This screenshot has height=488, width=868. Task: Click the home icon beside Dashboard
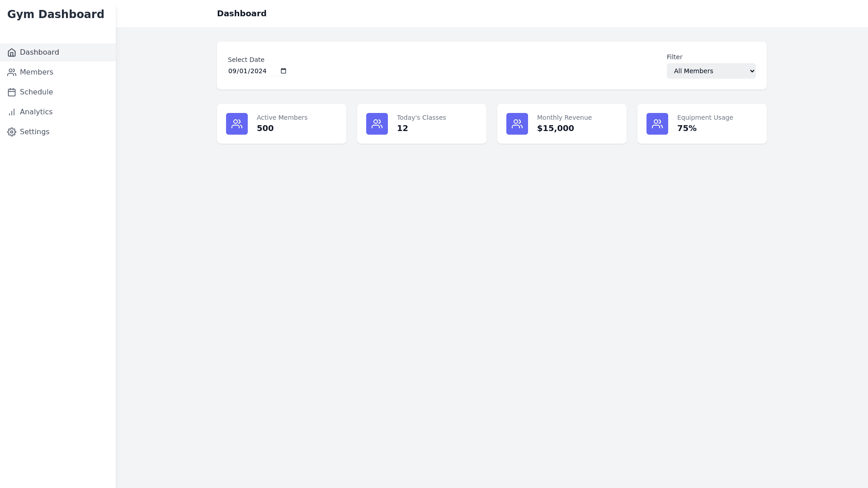click(x=12, y=52)
